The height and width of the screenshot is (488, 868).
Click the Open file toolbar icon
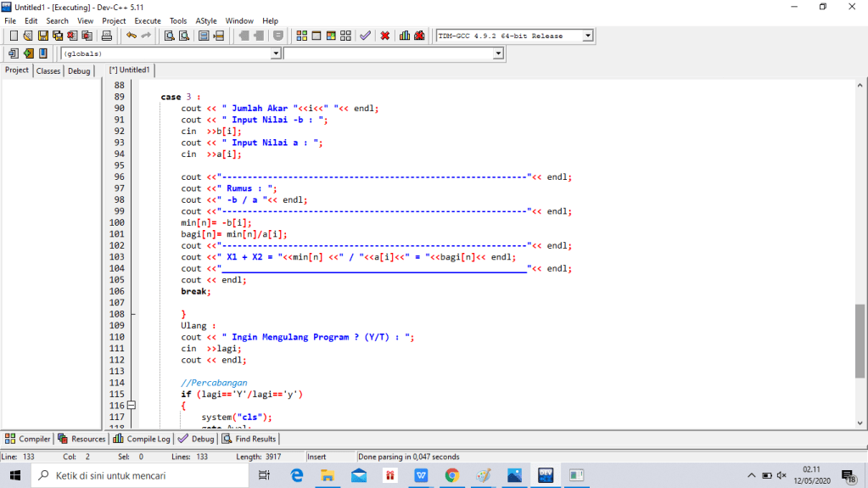point(28,36)
